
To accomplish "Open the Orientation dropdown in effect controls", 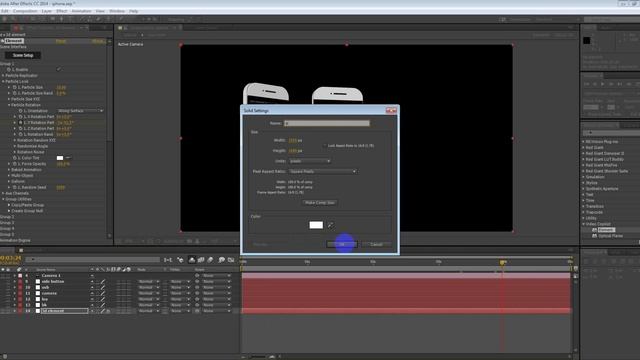I will tap(80, 111).
